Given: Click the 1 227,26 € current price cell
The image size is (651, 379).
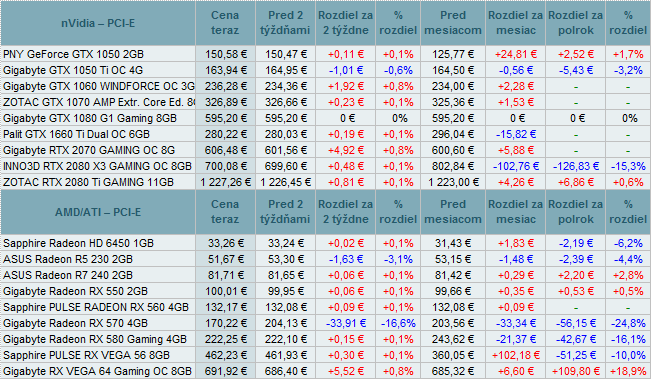Looking at the screenshot, I should 225,182.
